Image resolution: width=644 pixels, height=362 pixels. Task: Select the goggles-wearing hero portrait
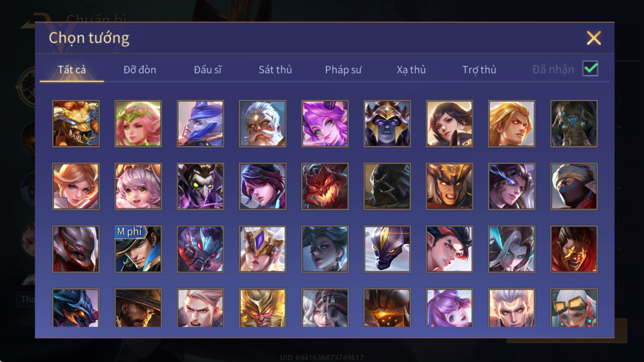click(574, 308)
